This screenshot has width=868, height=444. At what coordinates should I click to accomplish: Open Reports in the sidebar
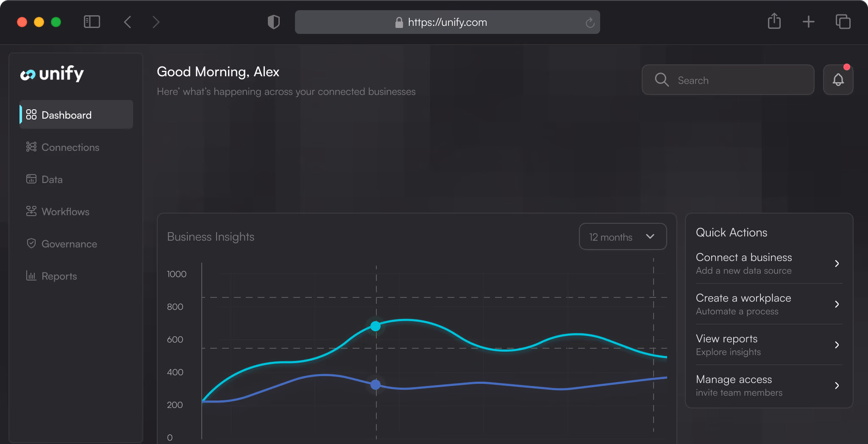[x=76, y=276]
